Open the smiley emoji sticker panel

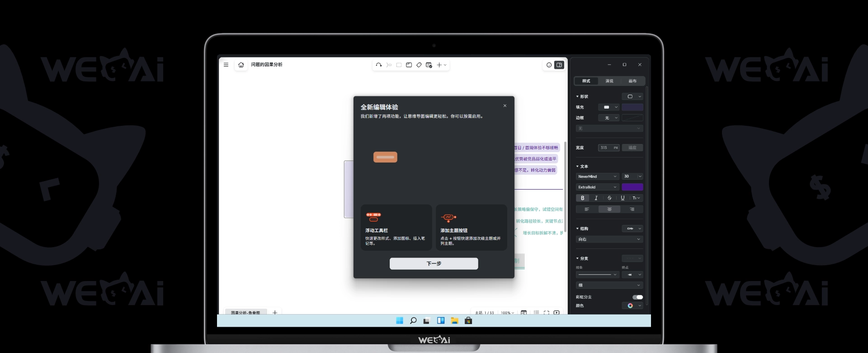(549, 65)
